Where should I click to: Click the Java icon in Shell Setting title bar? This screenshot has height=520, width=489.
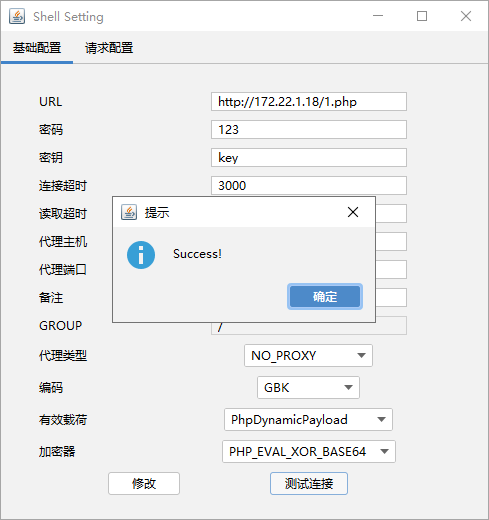(17, 16)
